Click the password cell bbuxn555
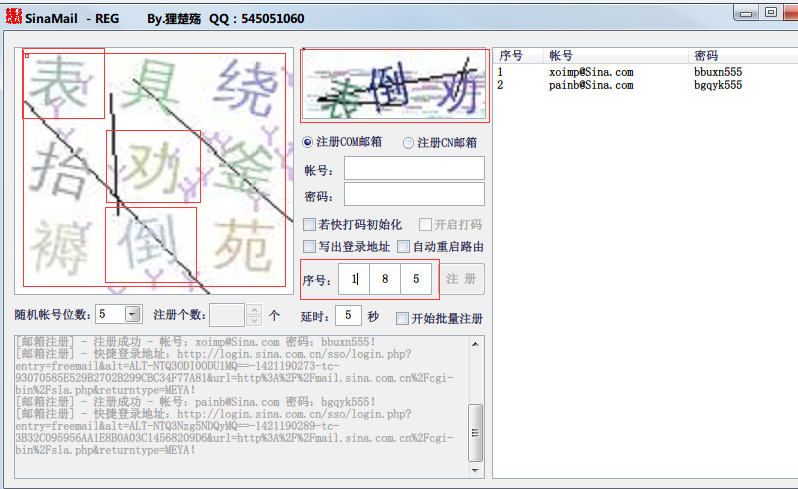Image resolution: width=798 pixels, height=489 pixels. click(718, 72)
